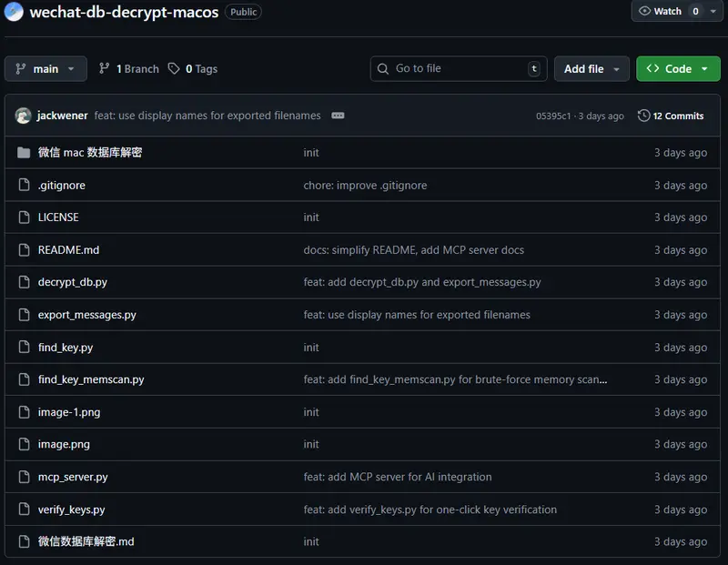
Task: Open the README.md file
Action: pyautogui.click(x=68, y=250)
